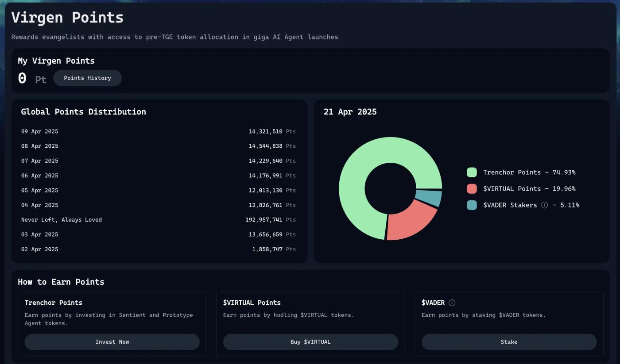Click info icon beside $VADER heading
Image resolution: width=620 pixels, height=364 pixels.
452,303
